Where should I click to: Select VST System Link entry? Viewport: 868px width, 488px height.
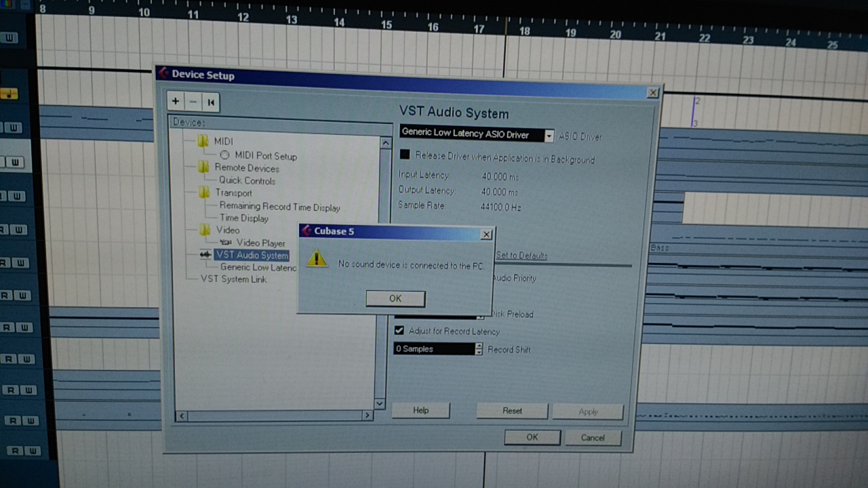point(233,279)
